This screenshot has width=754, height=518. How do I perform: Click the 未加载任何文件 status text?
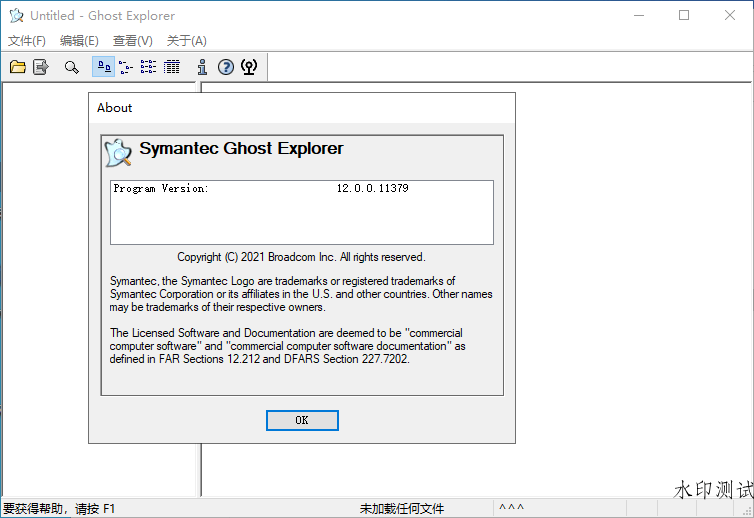tap(402, 508)
